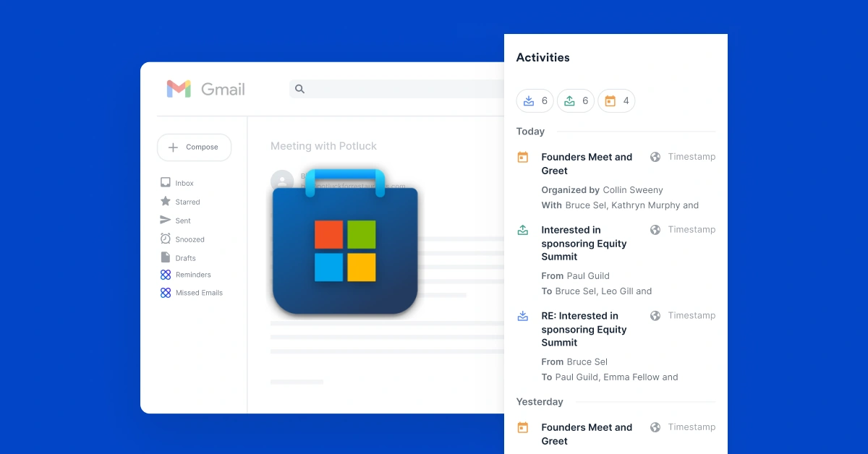868x454 pixels.
Task: Click the Inbox tray icon
Action: [166, 183]
